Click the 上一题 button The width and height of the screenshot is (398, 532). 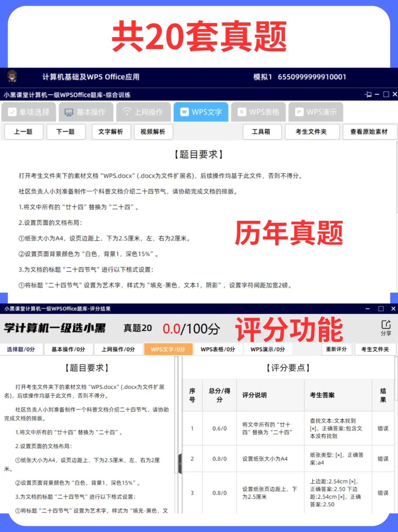click(24, 132)
